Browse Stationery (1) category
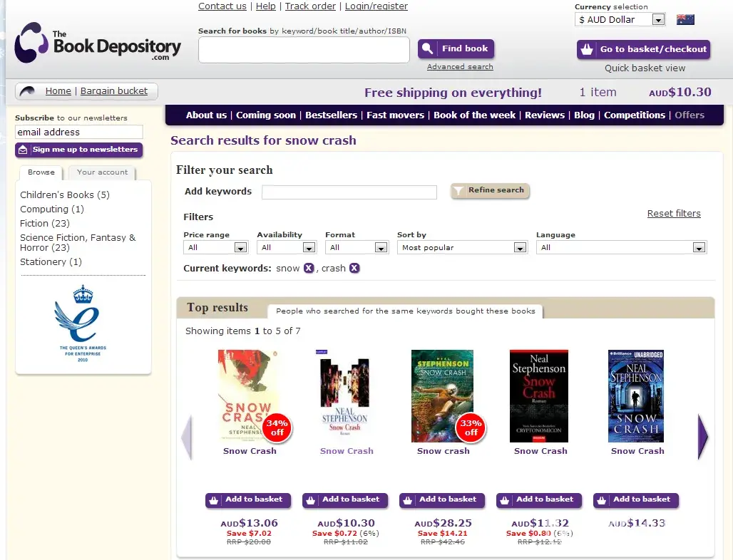Viewport: 733px width, 560px height. coord(51,262)
